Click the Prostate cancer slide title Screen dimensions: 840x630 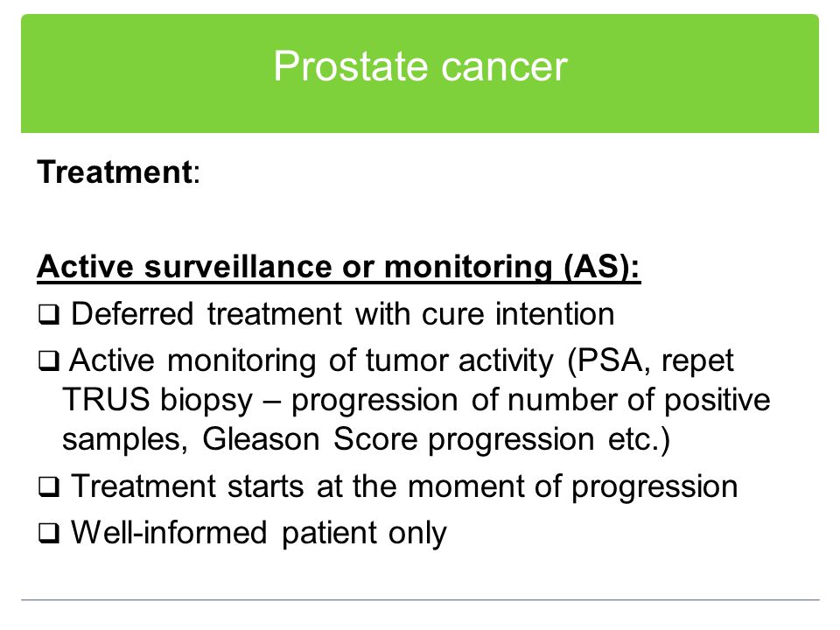421,66
